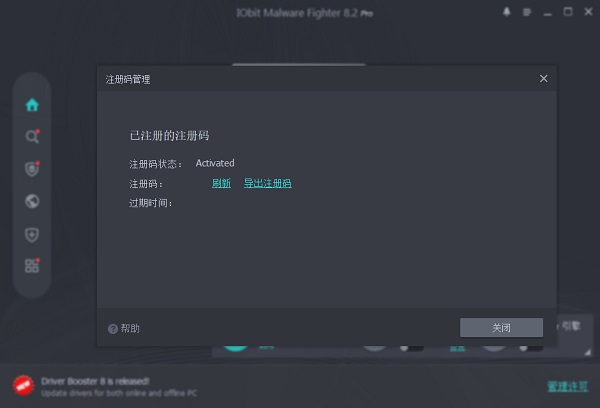Select the globe browser protection icon

[32, 201]
